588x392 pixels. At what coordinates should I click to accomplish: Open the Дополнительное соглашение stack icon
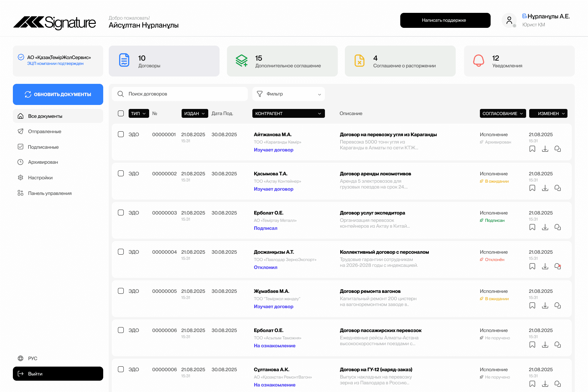click(242, 61)
